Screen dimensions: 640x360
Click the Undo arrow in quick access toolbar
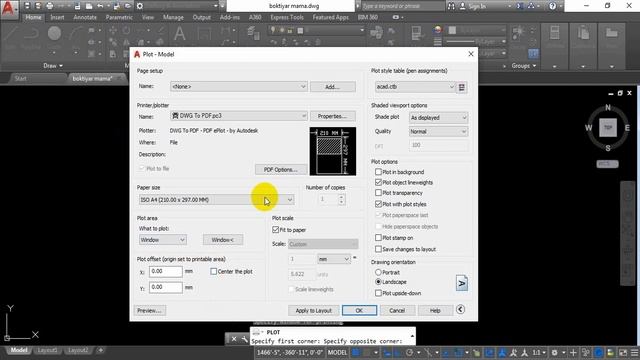[x=100, y=6]
